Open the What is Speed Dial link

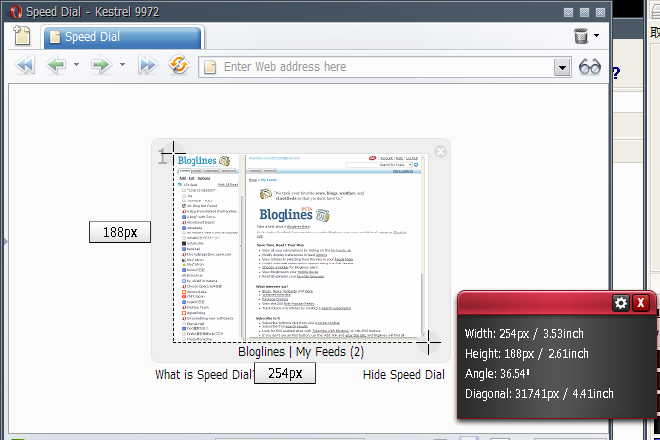pyautogui.click(x=205, y=374)
